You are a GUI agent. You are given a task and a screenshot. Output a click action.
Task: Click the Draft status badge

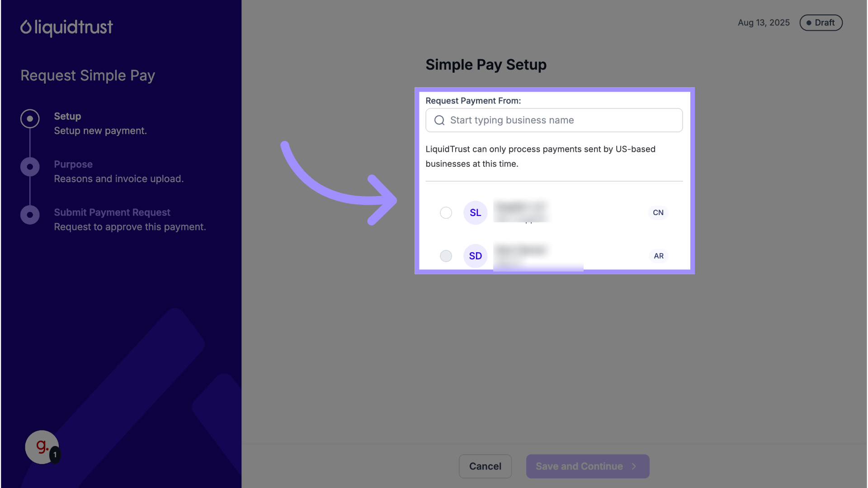[821, 23]
